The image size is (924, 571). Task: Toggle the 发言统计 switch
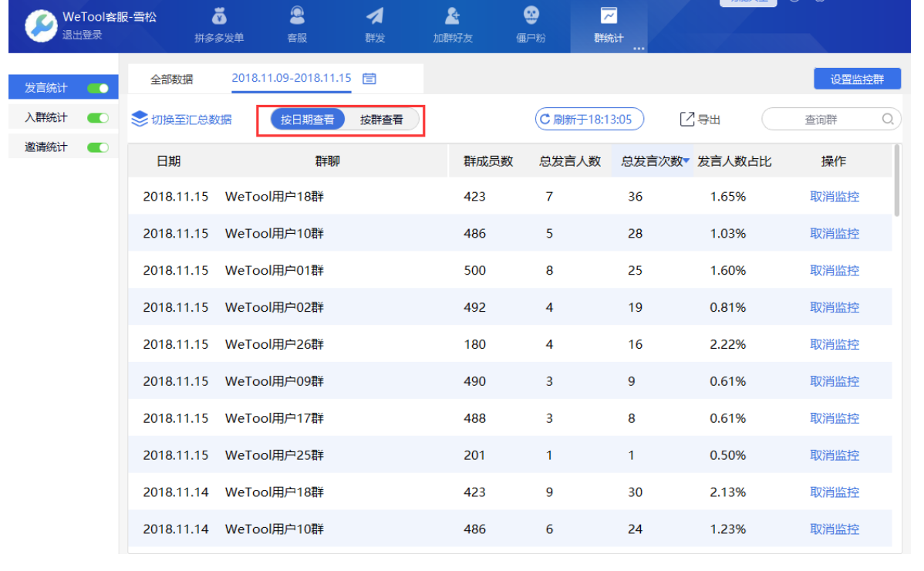[98, 89]
